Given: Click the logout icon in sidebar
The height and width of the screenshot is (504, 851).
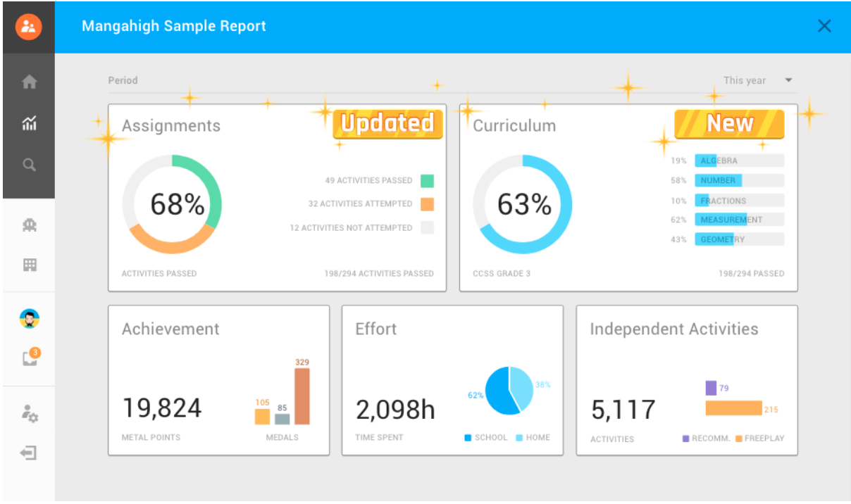Looking at the screenshot, I should 29,453.
